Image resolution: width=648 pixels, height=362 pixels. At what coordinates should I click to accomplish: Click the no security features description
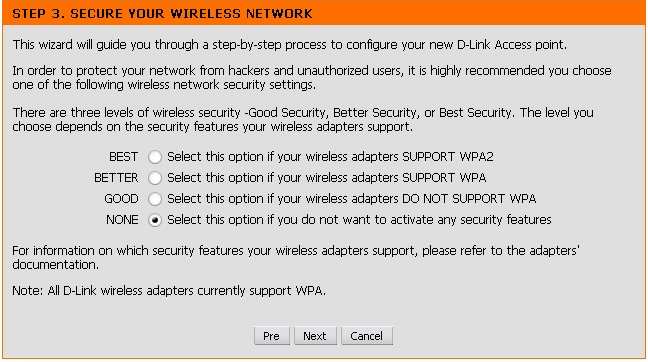[359, 220]
